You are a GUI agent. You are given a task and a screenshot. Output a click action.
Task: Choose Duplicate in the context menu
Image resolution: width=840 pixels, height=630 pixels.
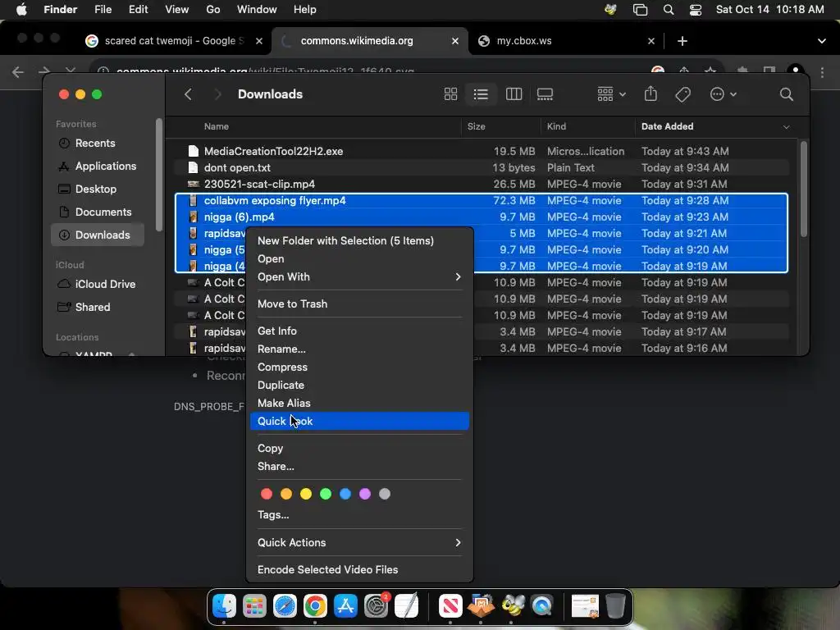tap(359, 386)
